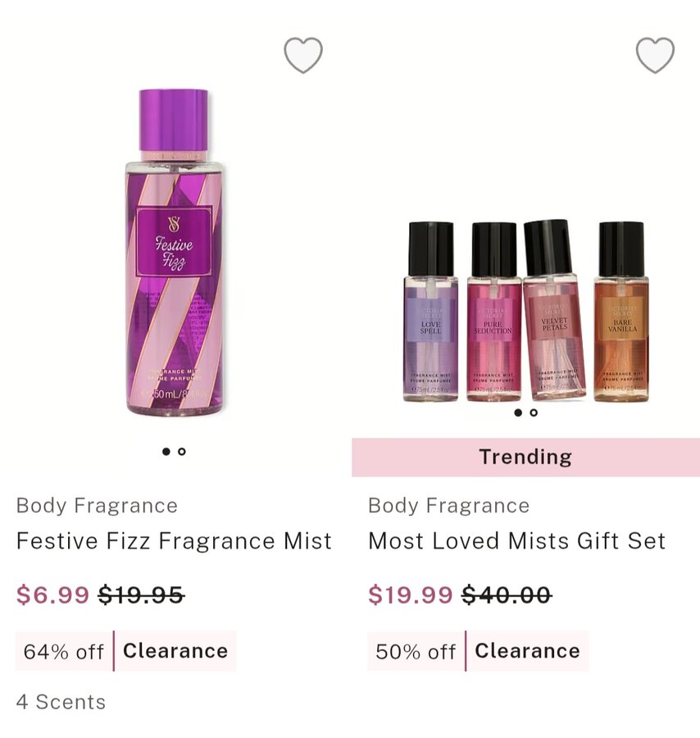Tap the heart icon on Most Loved Mists Gift Set
Viewport: 700px width, 738px height.
pyautogui.click(x=655, y=55)
